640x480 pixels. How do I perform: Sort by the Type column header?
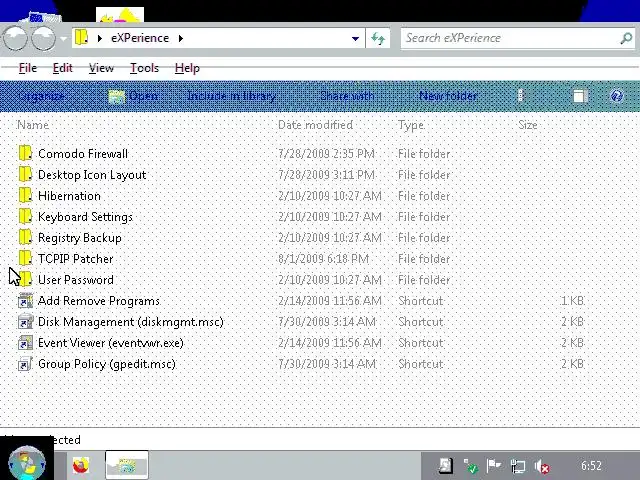coord(411,125)
